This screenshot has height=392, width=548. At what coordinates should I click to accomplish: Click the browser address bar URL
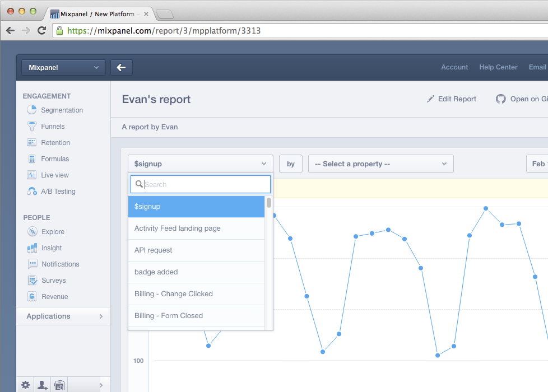click(164, 31)
